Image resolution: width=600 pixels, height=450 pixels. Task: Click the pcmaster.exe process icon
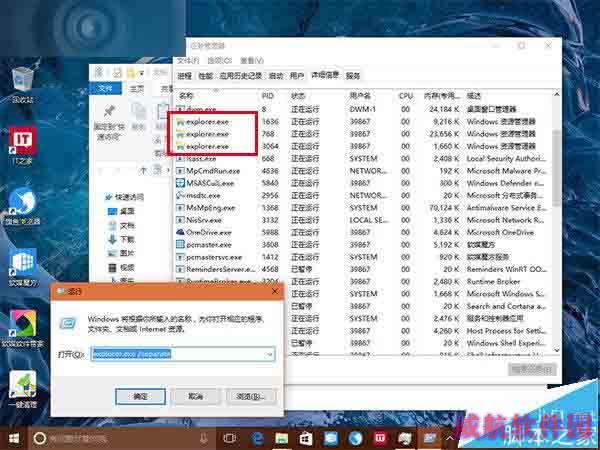click(x=180, y=245)
